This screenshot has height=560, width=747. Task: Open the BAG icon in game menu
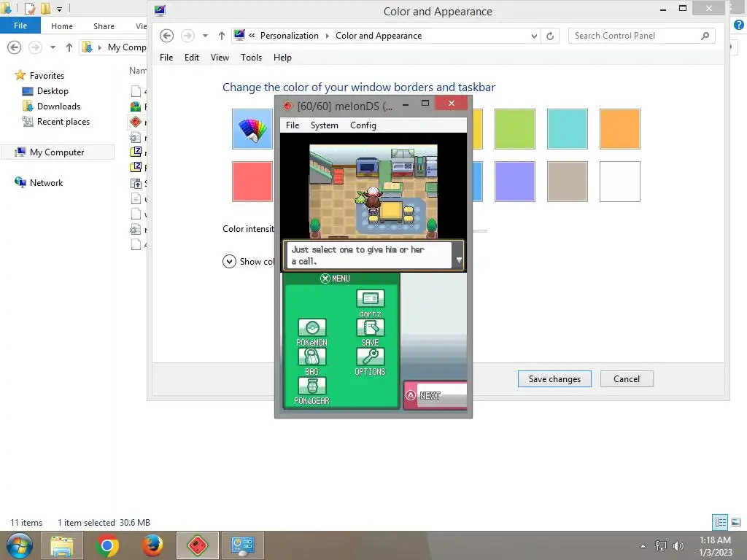click(x=312, y=357)
